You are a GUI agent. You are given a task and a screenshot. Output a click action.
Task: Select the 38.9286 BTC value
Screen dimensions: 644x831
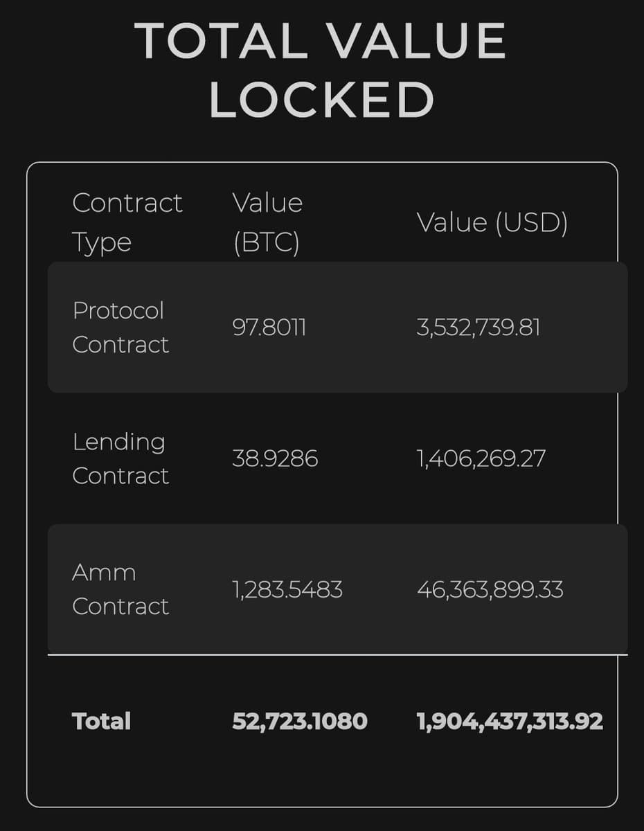pos(275,458)
